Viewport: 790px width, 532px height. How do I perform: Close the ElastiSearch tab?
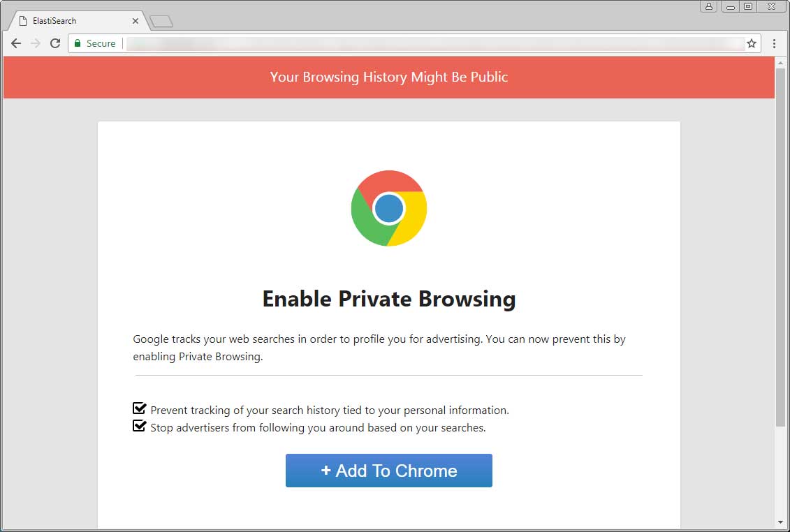click(x=136, y=20)
